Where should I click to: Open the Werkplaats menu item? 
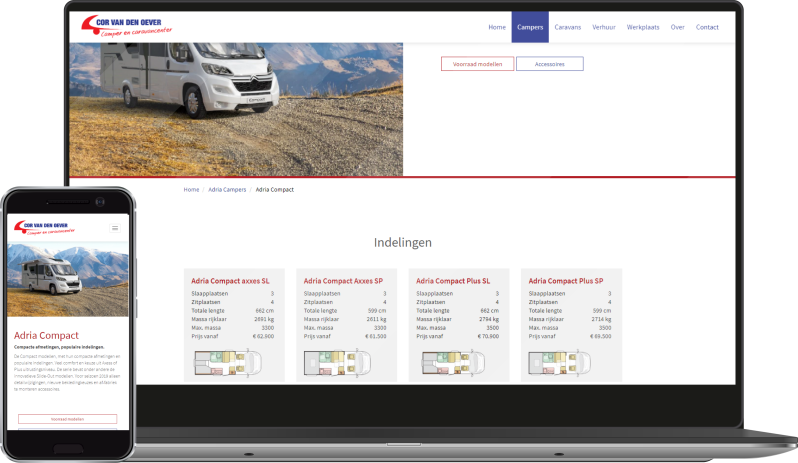643,27
